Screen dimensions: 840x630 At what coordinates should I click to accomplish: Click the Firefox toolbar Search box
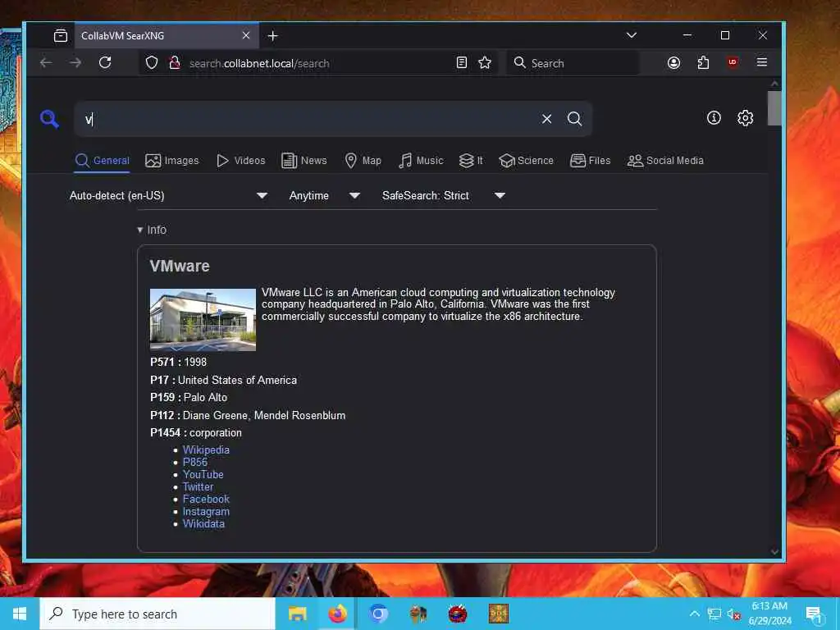point(572,62)
